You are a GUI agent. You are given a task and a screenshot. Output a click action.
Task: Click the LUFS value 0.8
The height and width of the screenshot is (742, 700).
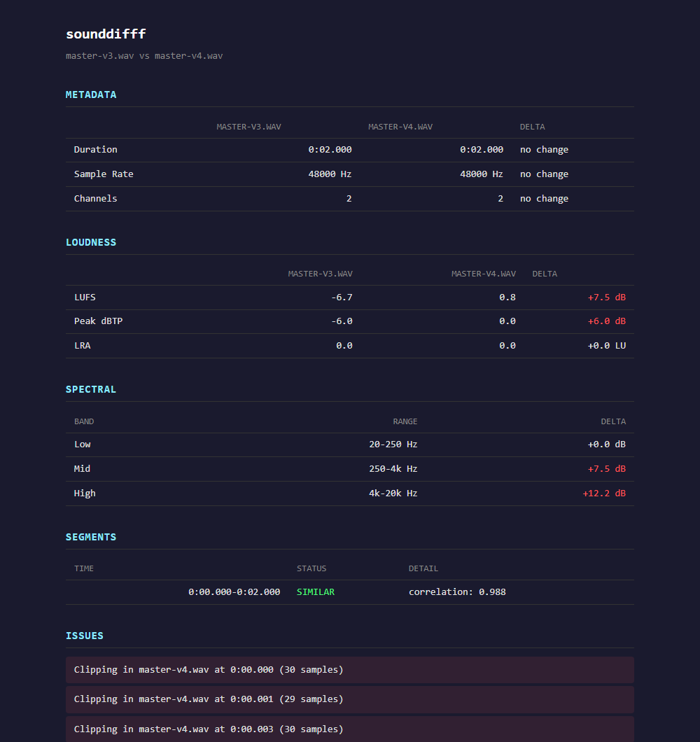tap(507, 297)
